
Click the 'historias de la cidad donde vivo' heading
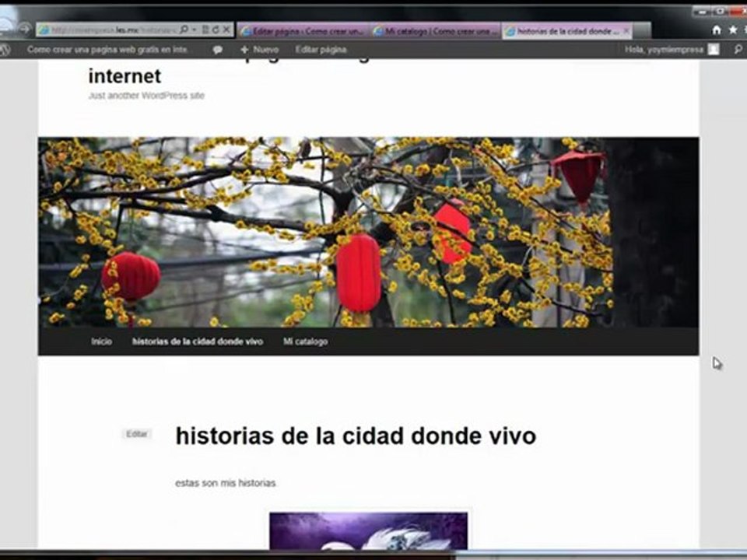point(356,436)
